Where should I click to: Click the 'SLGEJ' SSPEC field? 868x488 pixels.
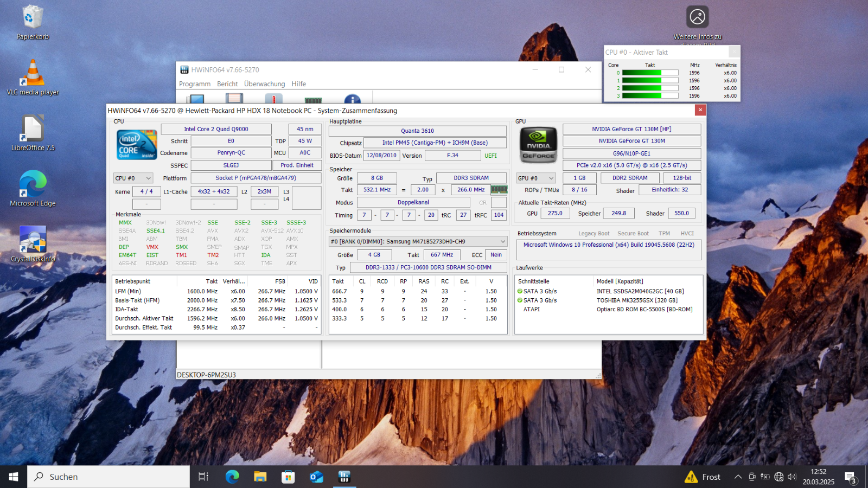click(231, 165)
